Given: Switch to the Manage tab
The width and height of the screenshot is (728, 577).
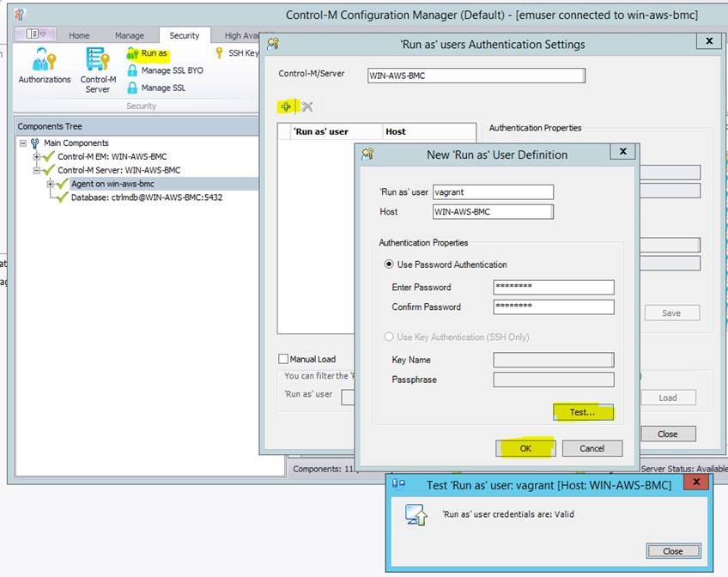Looking at the screenshot, I should (130, 35).
